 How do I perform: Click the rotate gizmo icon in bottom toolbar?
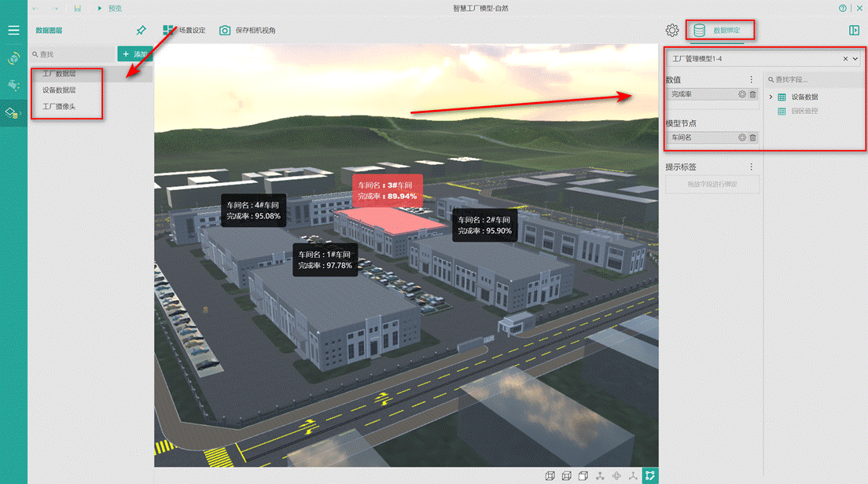(616, 476)
